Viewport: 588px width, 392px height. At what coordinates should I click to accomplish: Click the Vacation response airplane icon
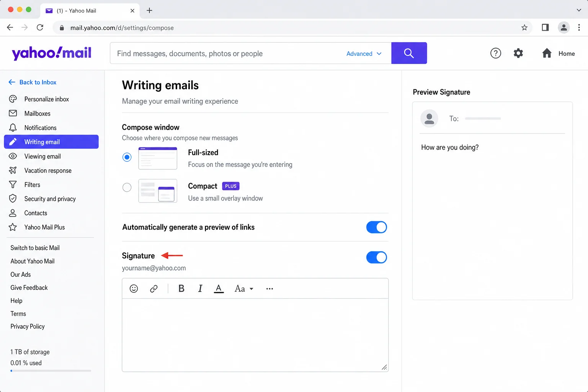tap(13, 170)
